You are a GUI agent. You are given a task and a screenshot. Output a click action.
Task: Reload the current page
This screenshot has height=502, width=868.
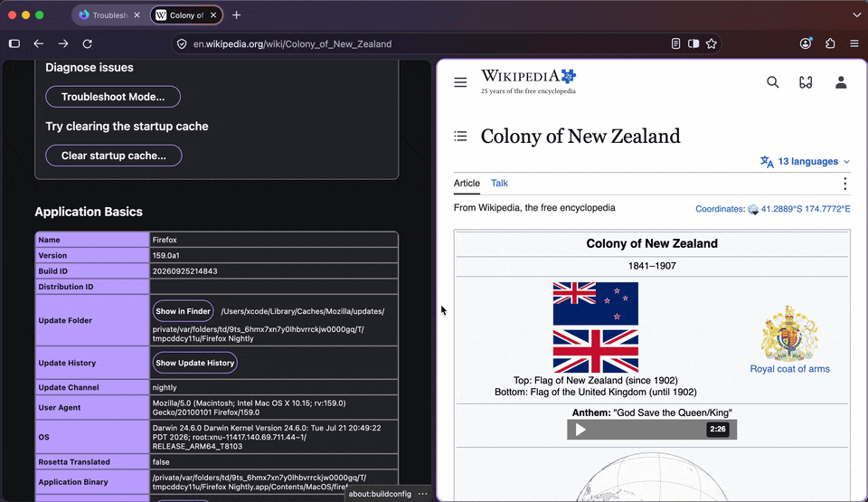point(88,43)
